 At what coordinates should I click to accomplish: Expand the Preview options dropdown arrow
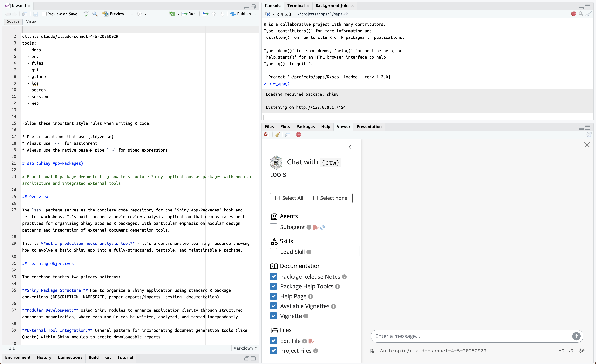tap(132, 14)
